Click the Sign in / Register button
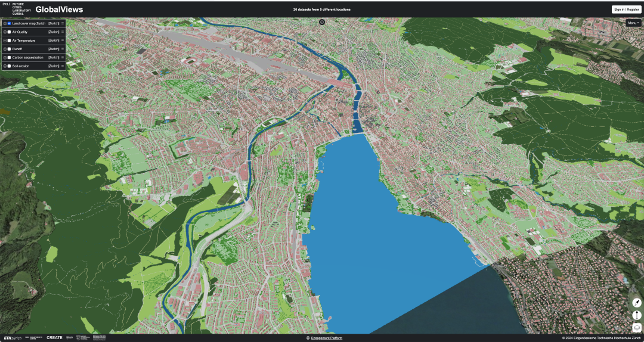644x342 pixels. (626, 10)
